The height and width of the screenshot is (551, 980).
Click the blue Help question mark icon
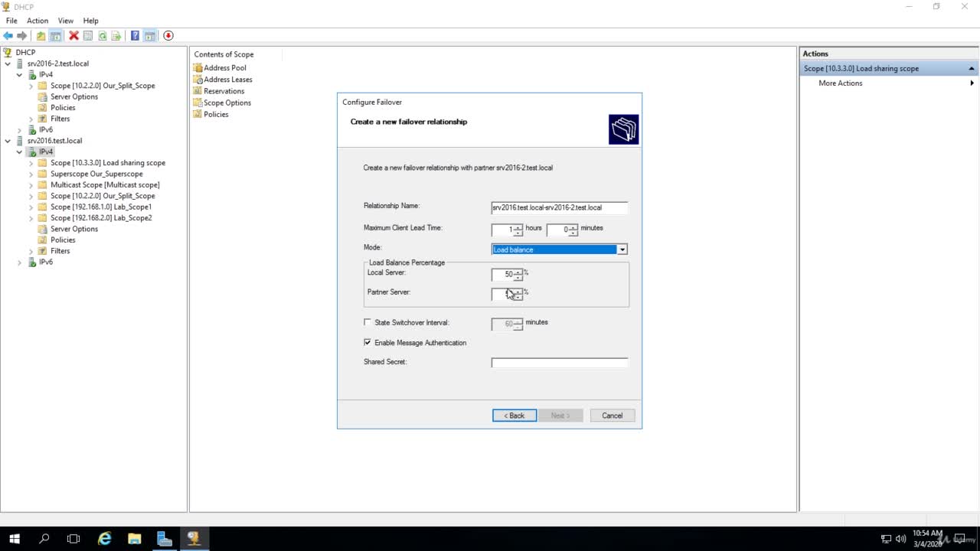135,36
